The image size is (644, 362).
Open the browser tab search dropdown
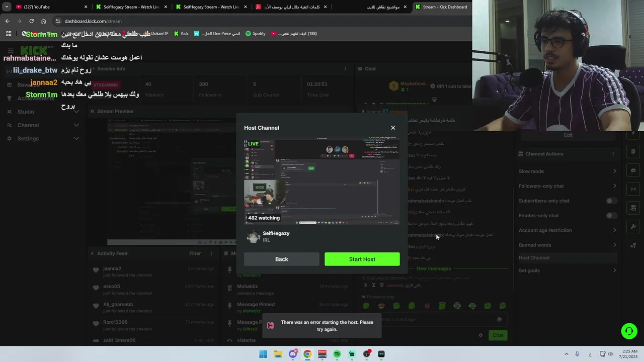click(x=7, y=7)
